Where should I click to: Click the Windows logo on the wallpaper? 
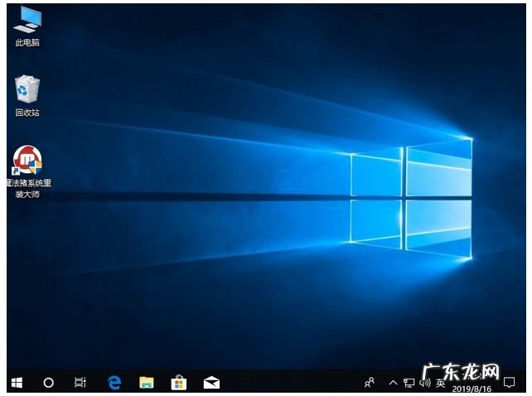pyautogui.click(x=411, y=196)
